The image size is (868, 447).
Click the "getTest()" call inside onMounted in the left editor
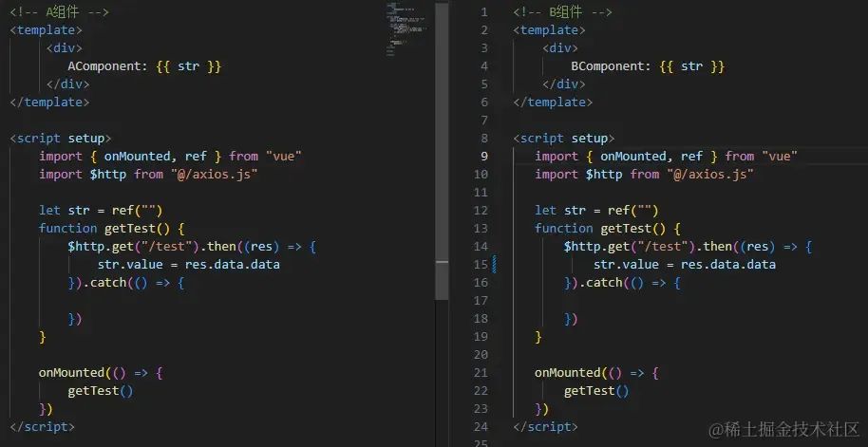click(x=101, y=391)
